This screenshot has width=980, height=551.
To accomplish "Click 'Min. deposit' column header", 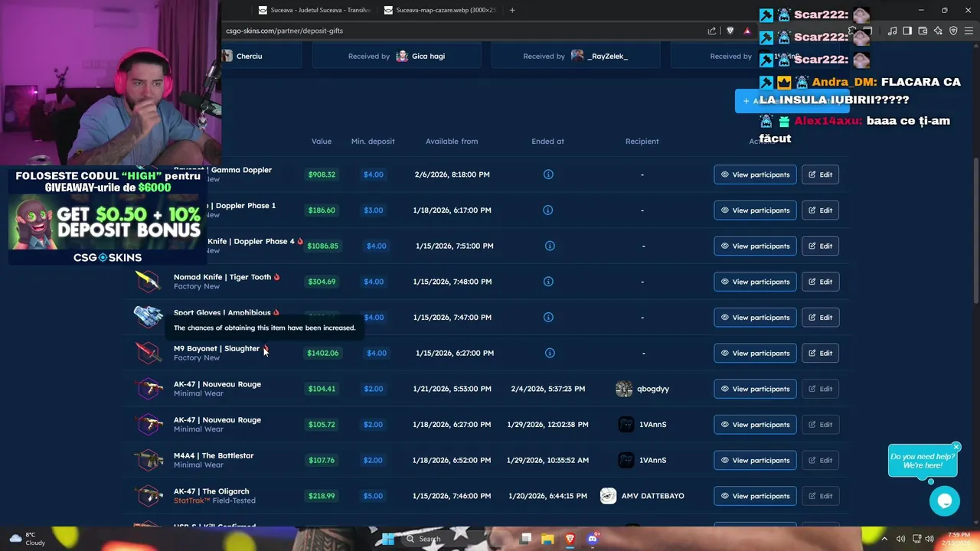I will pyautogui.click(x=373, y=141).
